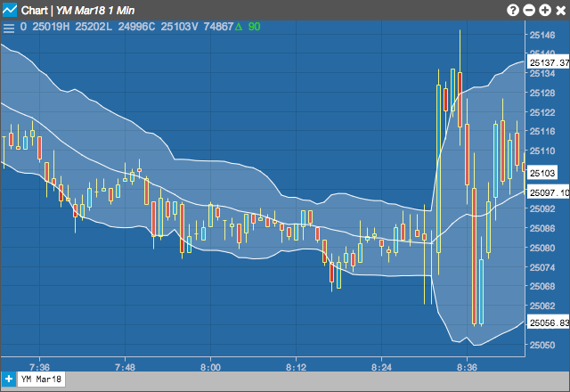
Task: Click the open value 25019 in header
Action: click(x=47, y=27)
